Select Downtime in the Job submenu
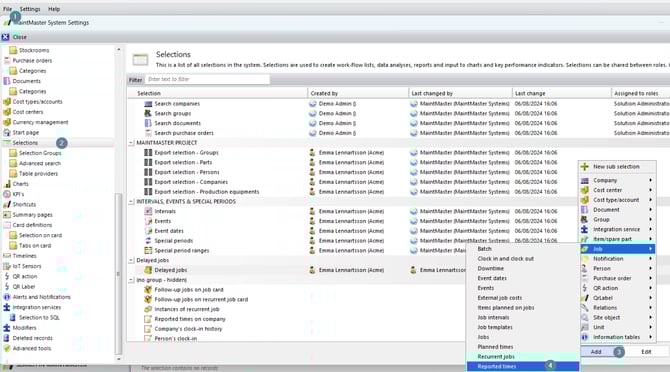Image resolution: width=670 pixels, height=372 pixels. click(x=523, y=269)
